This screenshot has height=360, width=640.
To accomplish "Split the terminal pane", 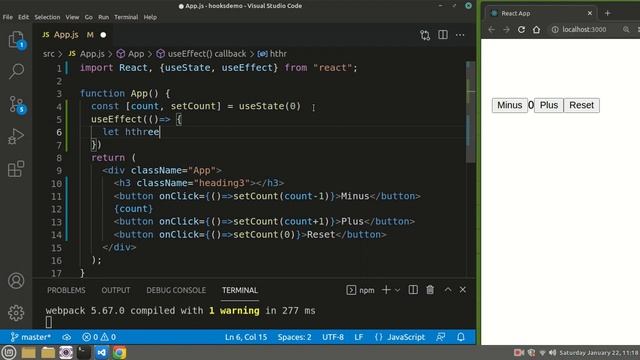I will (x=413, y=290).
